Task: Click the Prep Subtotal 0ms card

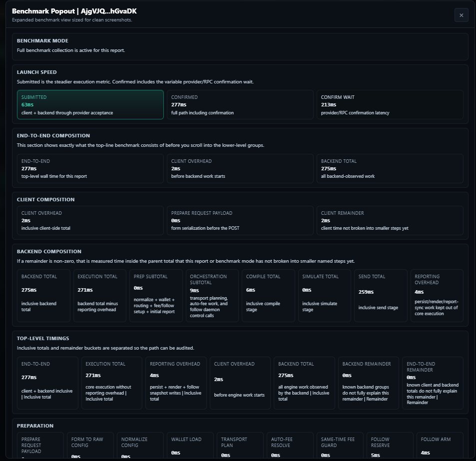Action: tap(156, 296)
